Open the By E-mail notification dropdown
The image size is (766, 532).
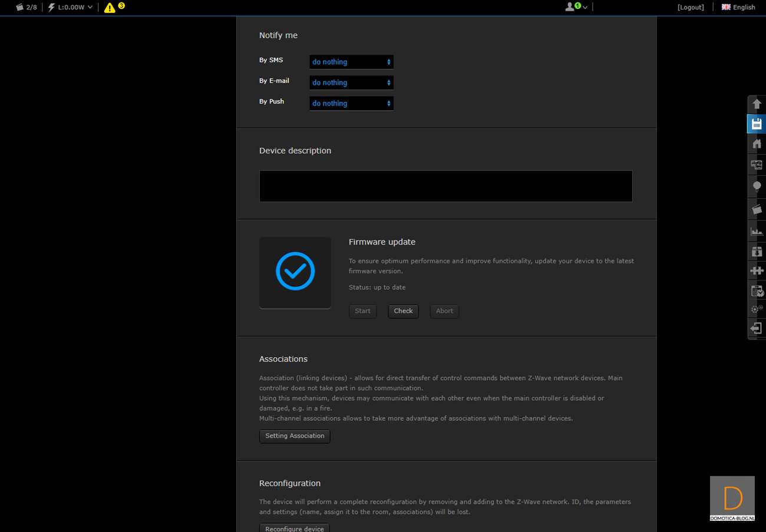pyautogui.click(x=351, y=82)
